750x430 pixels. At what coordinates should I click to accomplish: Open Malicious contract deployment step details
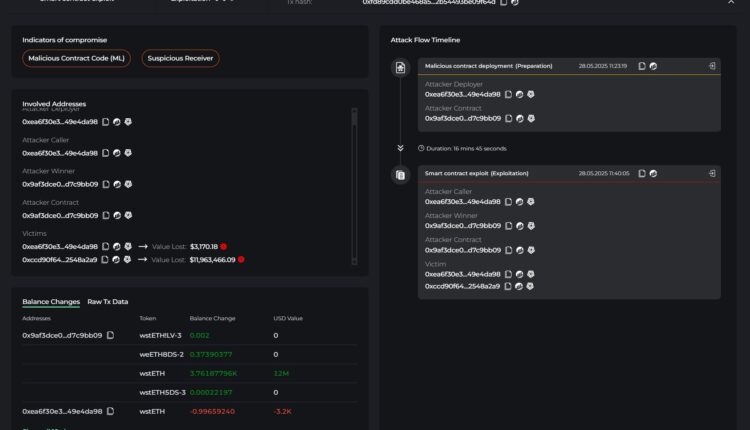click(x=711, y=66)
